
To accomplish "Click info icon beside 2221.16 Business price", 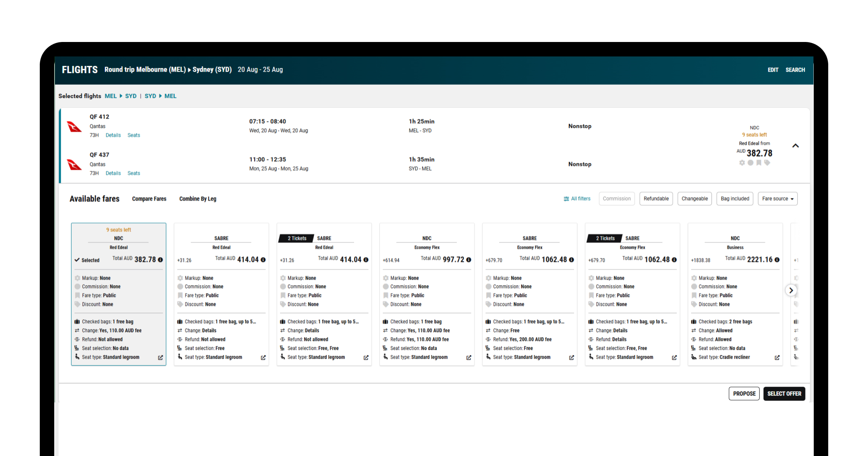I will [x=777, y=260].
